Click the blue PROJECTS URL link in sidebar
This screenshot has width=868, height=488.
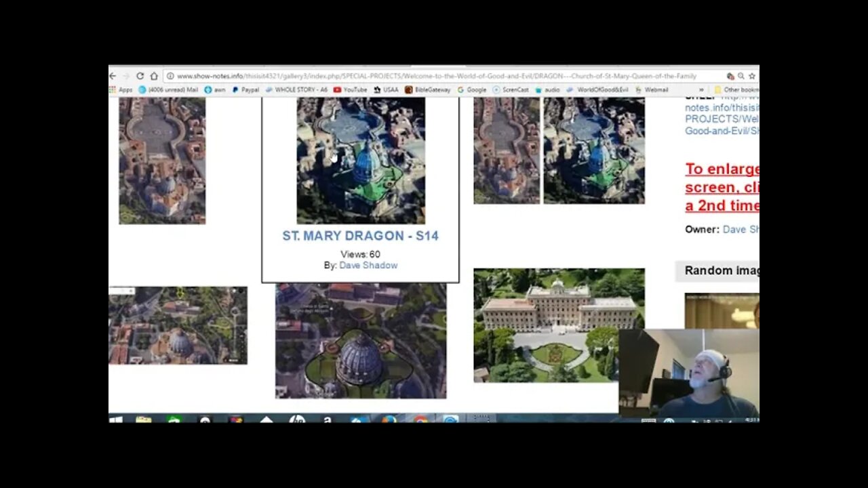click(722, 119)
